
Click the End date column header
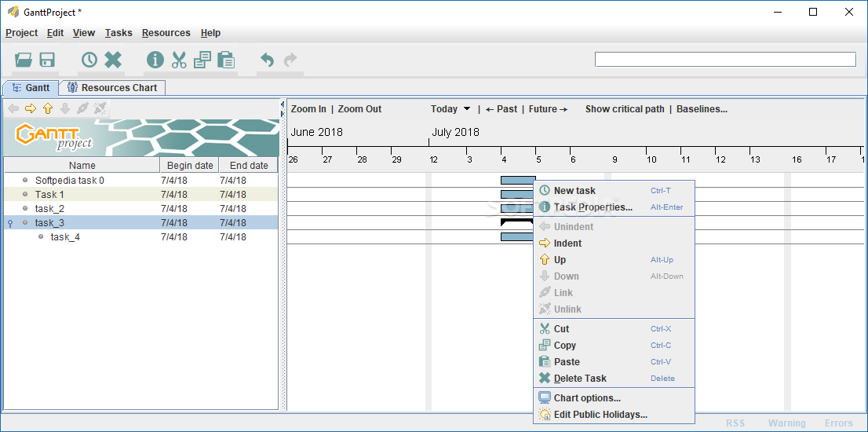[249, 165]
